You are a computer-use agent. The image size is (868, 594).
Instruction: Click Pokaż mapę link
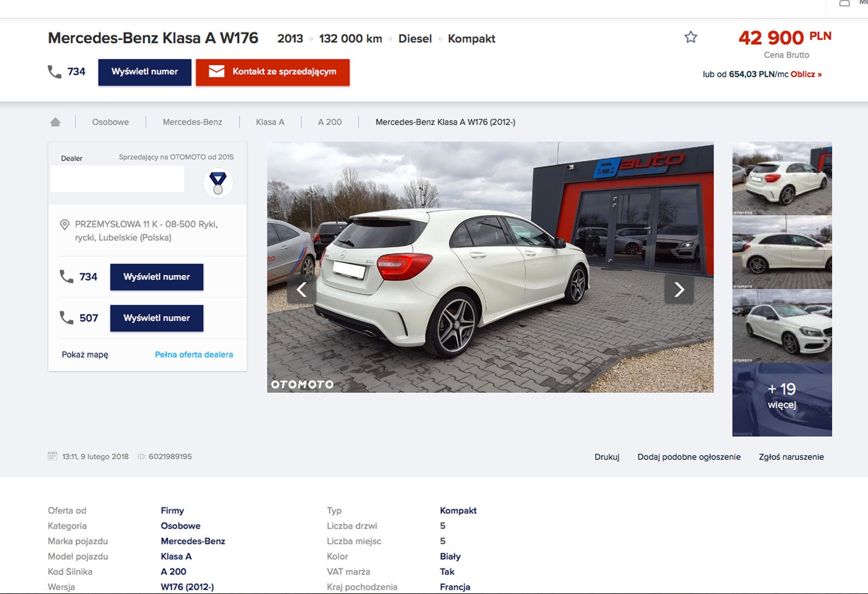tap(85, 354)
